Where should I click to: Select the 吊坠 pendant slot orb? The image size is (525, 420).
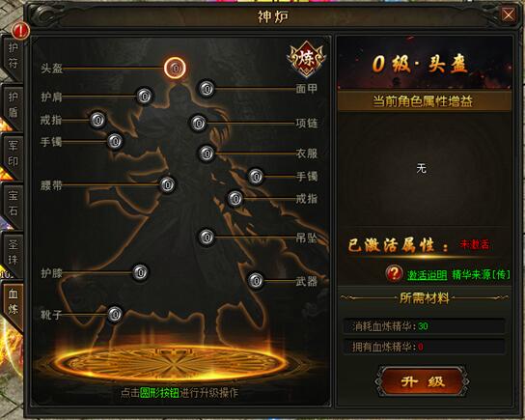click(x=207, y=238)
